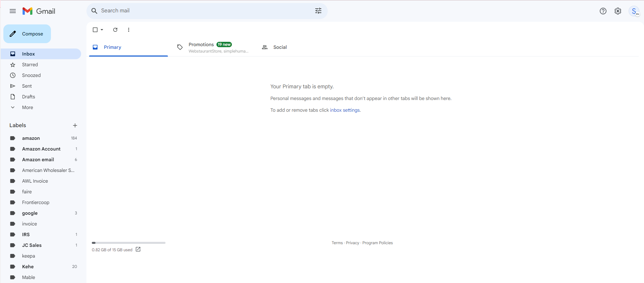The width and height of the screenshot is (644, 283).
Task: Open the Amazon Account label
Action: point(41,149)
